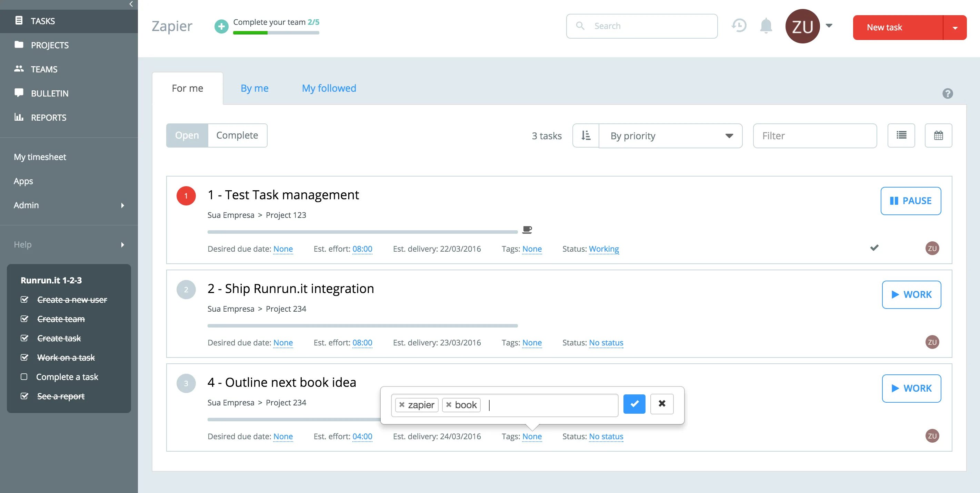Cancel tag editing with the X button
The height and width of the screenshot is (493, 980).
(662, 404)
